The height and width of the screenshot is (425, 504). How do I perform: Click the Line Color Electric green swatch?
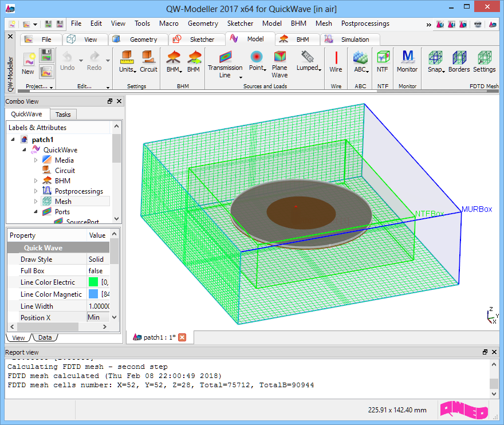tap(93, 282)
